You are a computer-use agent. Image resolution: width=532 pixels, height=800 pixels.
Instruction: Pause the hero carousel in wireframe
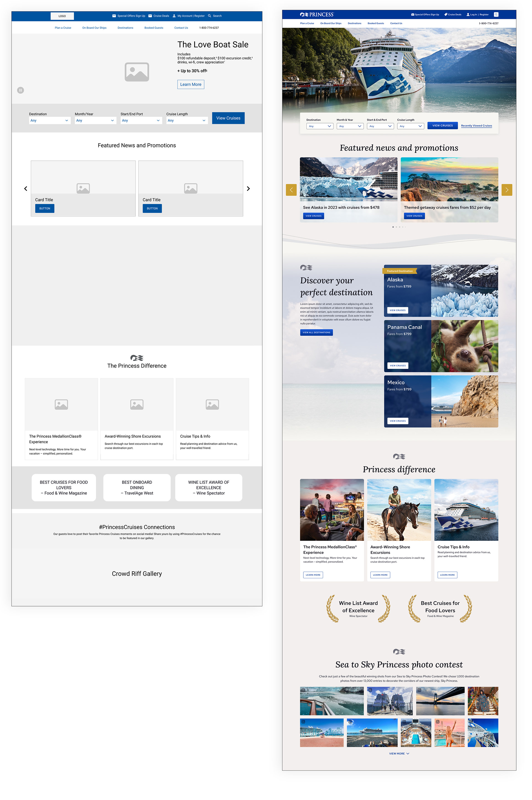[x=20, y=90]
